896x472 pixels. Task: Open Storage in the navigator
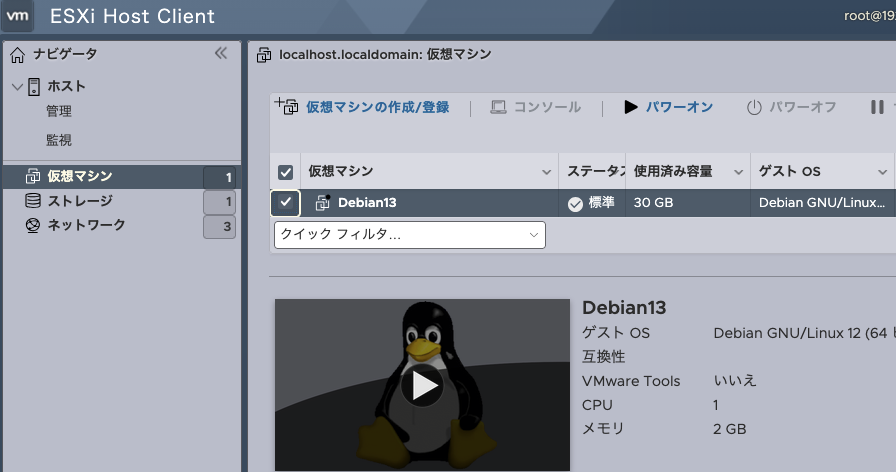pos(80,201)
